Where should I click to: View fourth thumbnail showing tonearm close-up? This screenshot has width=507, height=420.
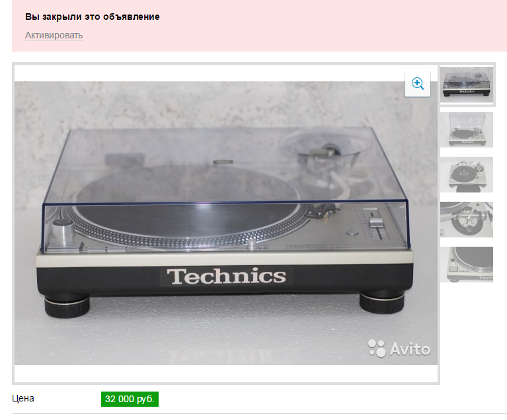click(x=467, y=220)
